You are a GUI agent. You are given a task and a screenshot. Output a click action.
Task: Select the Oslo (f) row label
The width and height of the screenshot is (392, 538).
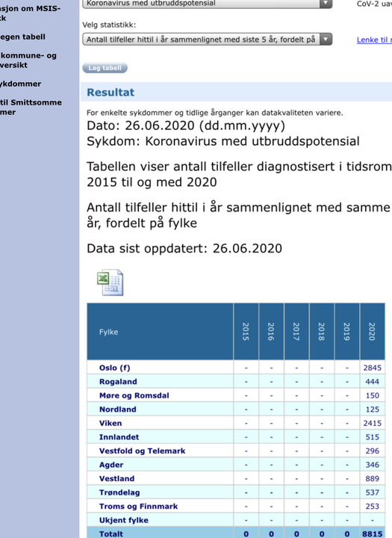point(114,368)
